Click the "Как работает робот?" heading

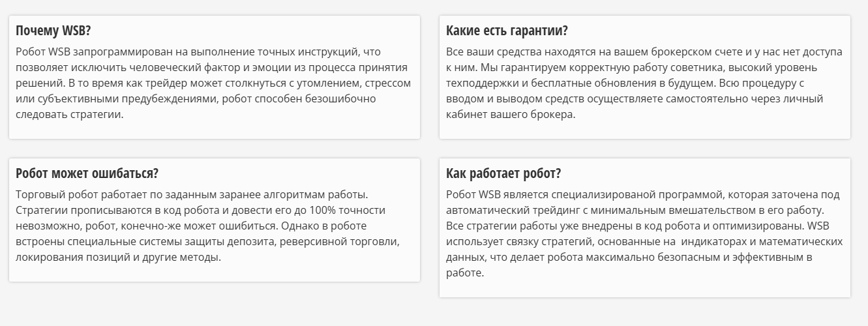(503, 173)
